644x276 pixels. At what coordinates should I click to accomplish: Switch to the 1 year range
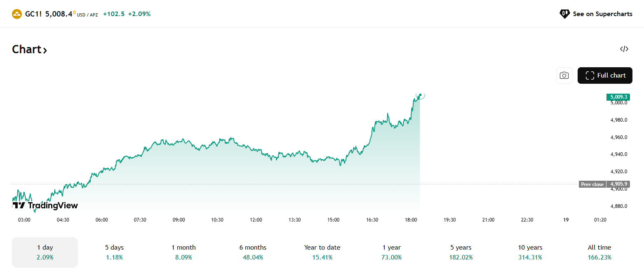pos(391,252)
